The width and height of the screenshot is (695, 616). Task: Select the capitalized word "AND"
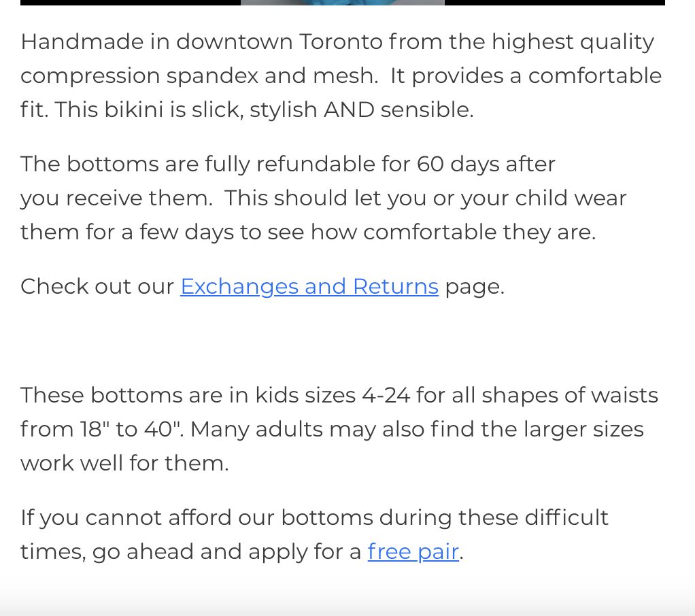[x=349, y=110]
